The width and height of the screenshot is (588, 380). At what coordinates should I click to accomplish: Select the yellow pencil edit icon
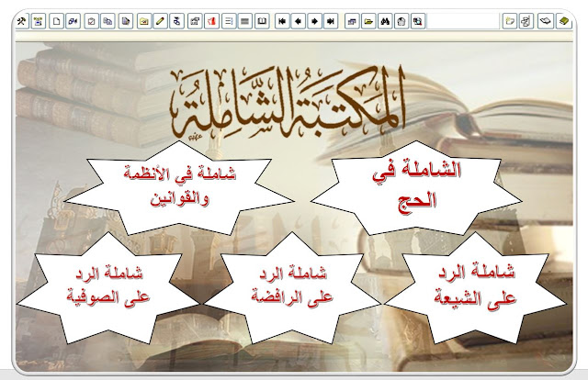tap(160, 21)
